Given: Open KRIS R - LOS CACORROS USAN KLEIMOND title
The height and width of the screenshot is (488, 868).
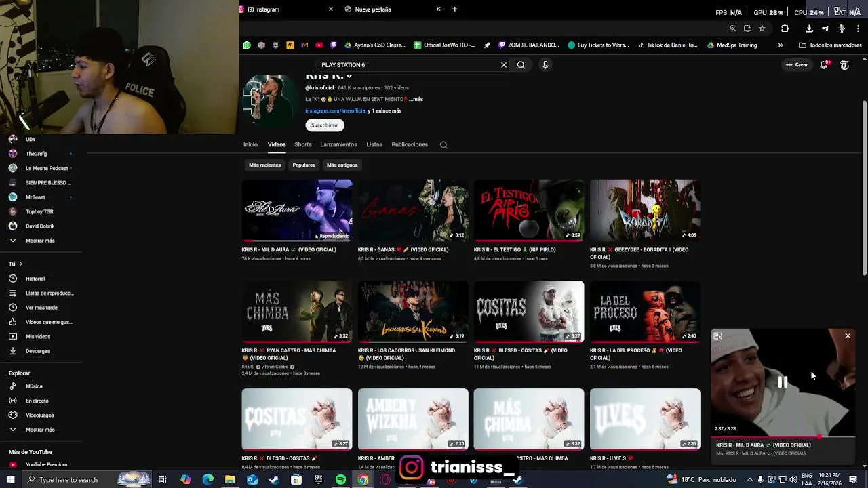Looking at the screenshot, I should pyautogui.click(x=406, y=354).
